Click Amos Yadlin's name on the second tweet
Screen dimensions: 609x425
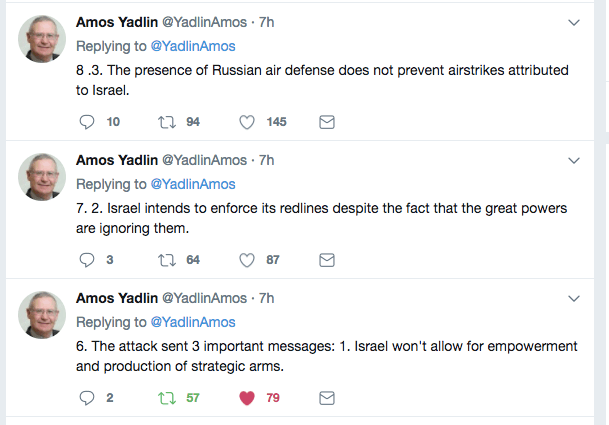(x=116, y=160)
